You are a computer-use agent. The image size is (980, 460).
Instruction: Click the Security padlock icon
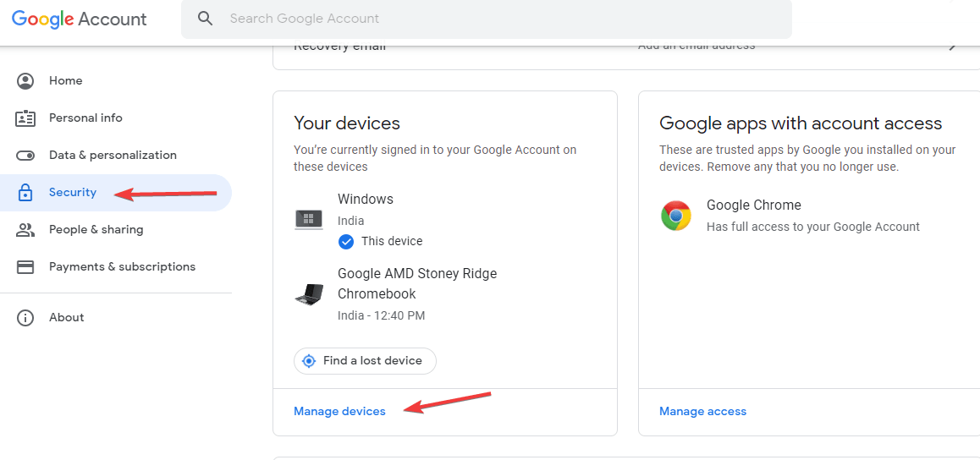pyautogui.click(x=25, y=192)
